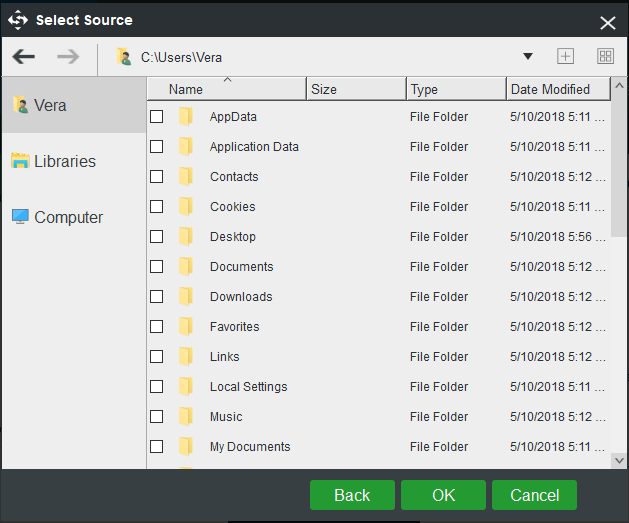Image resolution: width=629 pixels, height=523 pixels.
Task: Open Libraries in the left sidebar
Action: [74, 161]
